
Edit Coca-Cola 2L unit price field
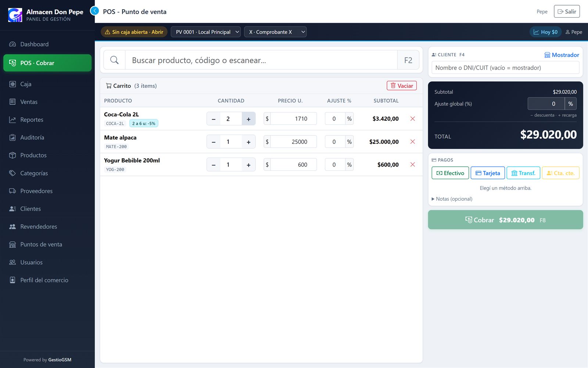(294, 119)
